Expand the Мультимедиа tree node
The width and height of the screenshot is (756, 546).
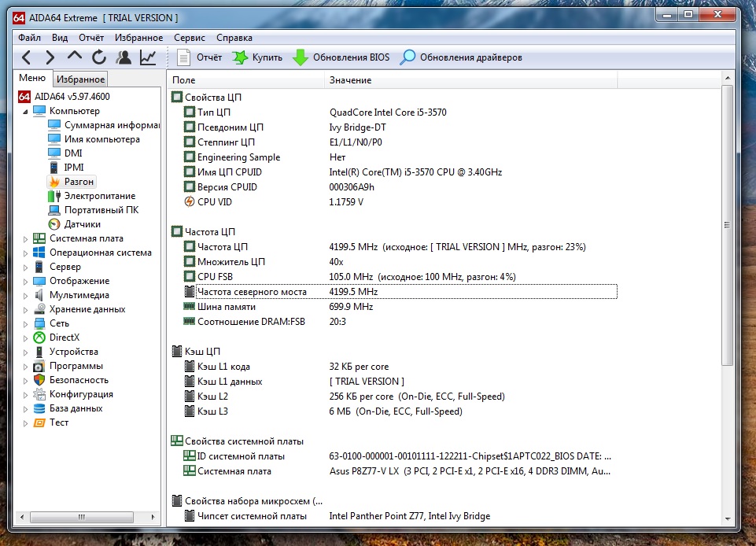coord(25,295)
